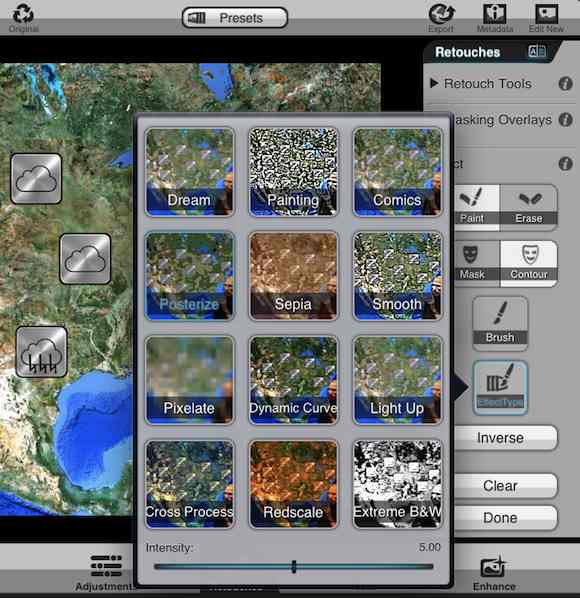580x598 pixels.
Task: Show info for Masking Overlays
Action: [x=565, y=120]
